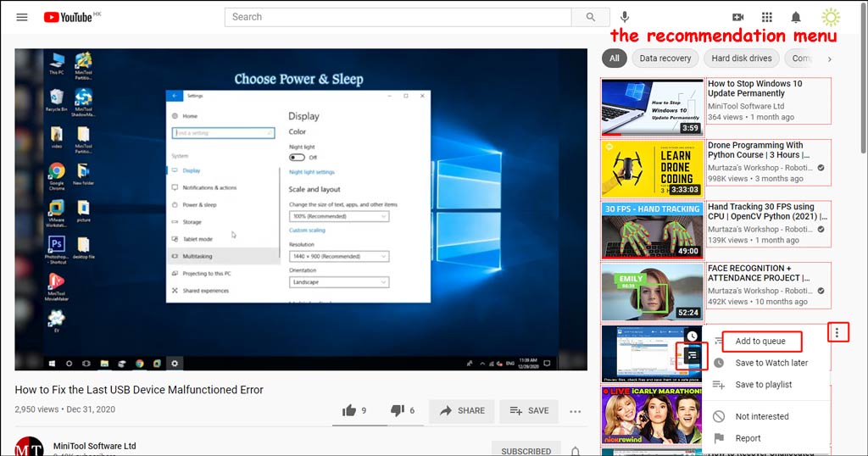Open the notifications bell in header
The height and width of the screenshot is (456, 868).
point(795,17)
